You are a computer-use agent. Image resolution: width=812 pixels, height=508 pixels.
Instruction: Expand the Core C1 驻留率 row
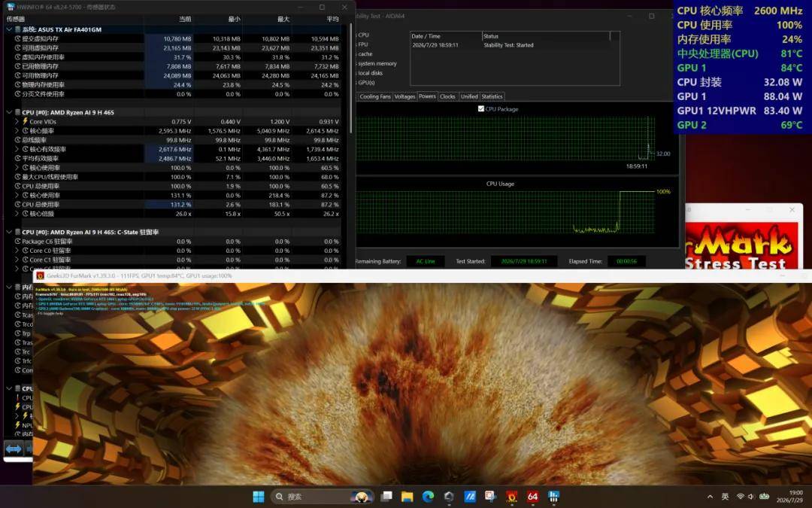coord(17,260)
